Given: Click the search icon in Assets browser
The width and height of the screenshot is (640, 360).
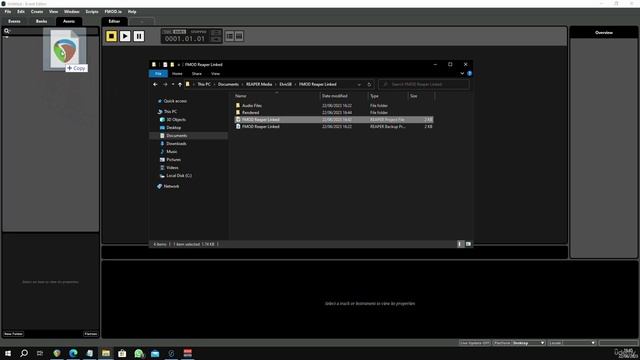Looking at the screenshot, I should pyautogui.click(x=7, y=31).
